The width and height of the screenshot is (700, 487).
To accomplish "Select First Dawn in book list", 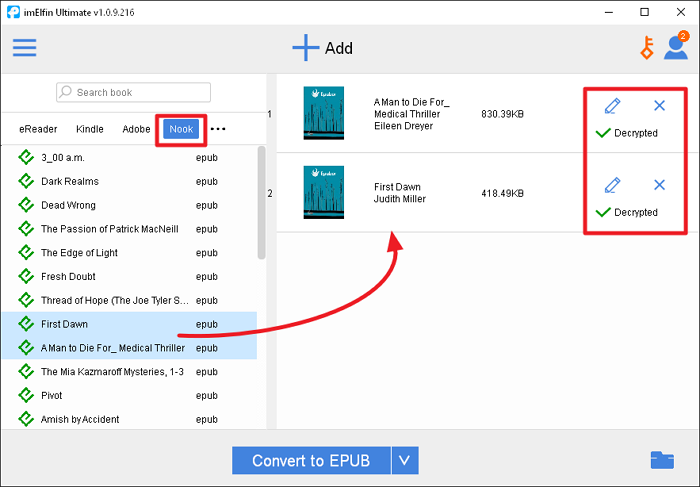I will point(129,324).
